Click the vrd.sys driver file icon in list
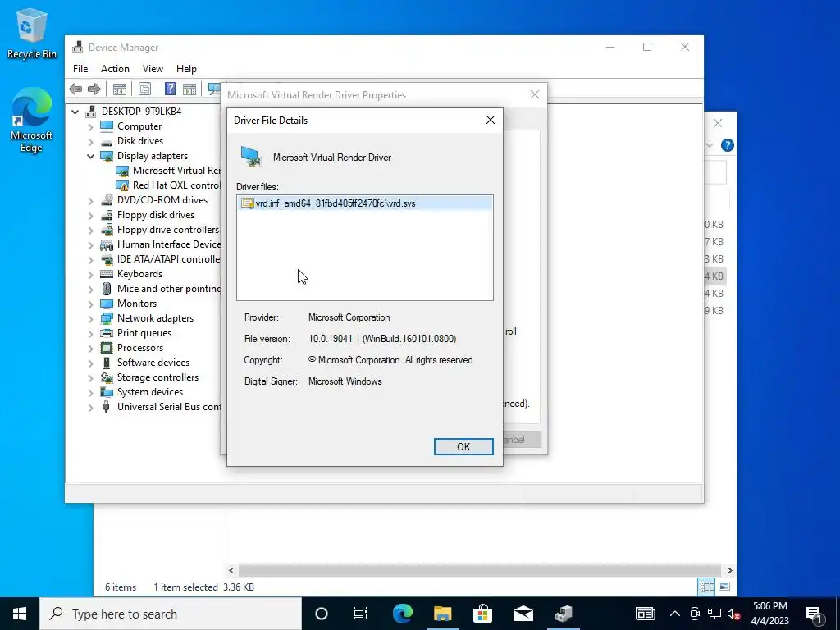 point(248,203)
